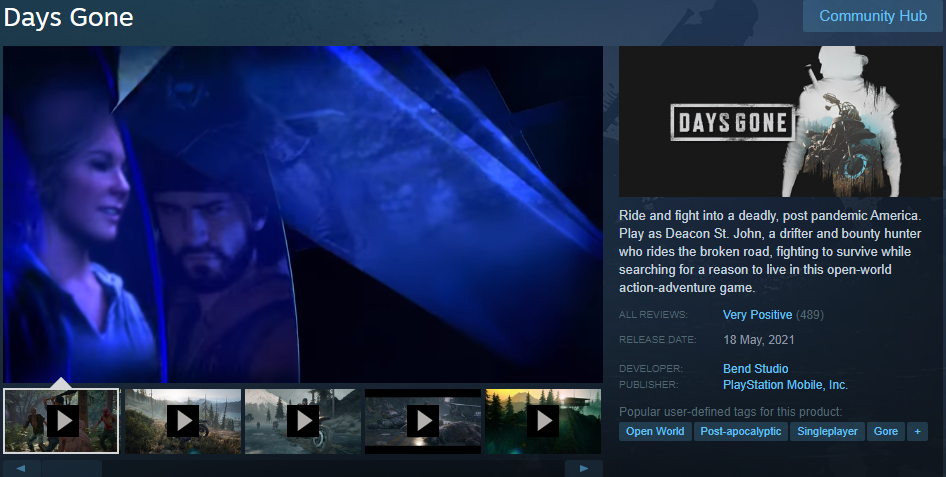Play the fourth video thumbnail with dark road scene
This screenshot has height=477, width=946.
coord(423,420)
